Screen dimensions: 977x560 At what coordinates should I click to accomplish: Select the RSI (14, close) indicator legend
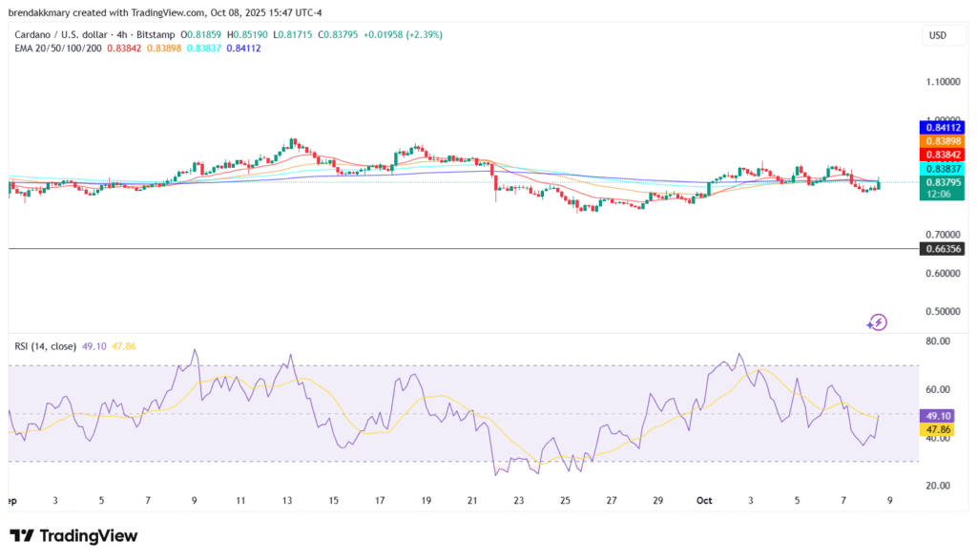pyautogui.click(x=48, y=345)
